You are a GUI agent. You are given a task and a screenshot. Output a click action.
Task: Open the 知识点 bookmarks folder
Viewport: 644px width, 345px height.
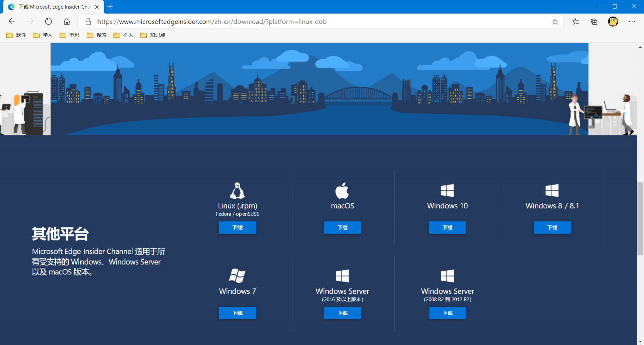pyautogui.click(x=152, y=35)
